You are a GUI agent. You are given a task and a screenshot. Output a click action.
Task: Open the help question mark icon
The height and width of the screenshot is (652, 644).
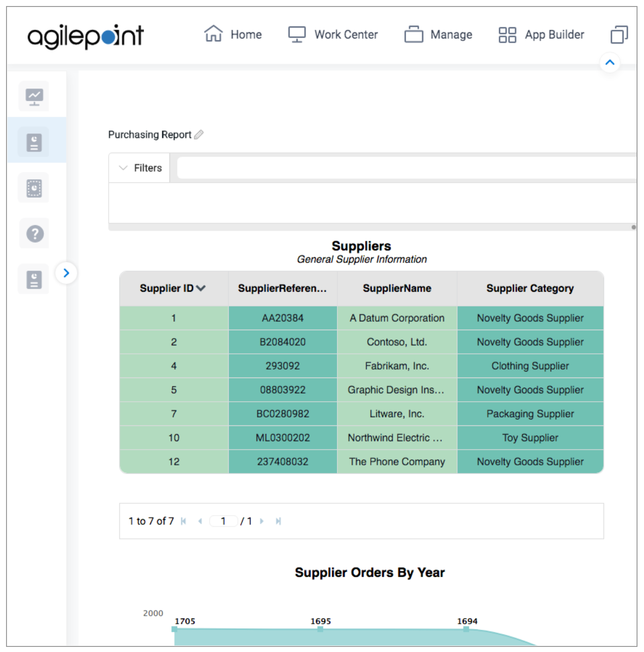[x=35, y=234]
